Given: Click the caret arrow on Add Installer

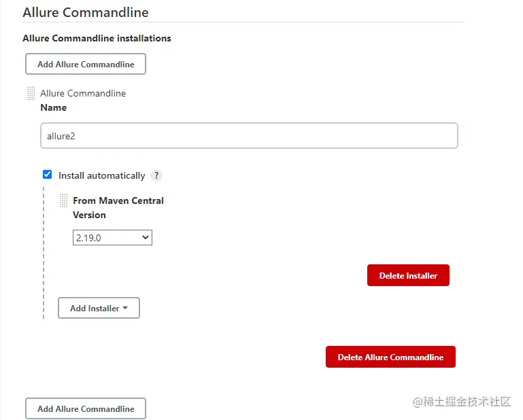Looking at the screenshot, I should [125, 309].
